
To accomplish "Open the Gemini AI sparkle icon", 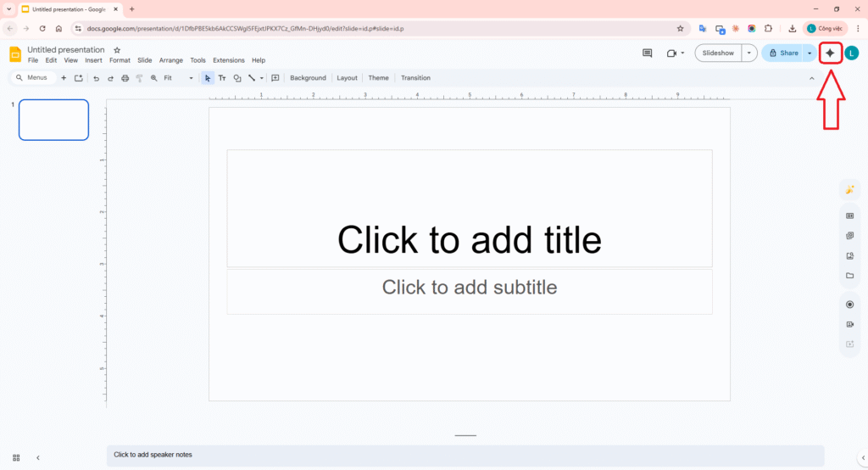I will [830, 53].
